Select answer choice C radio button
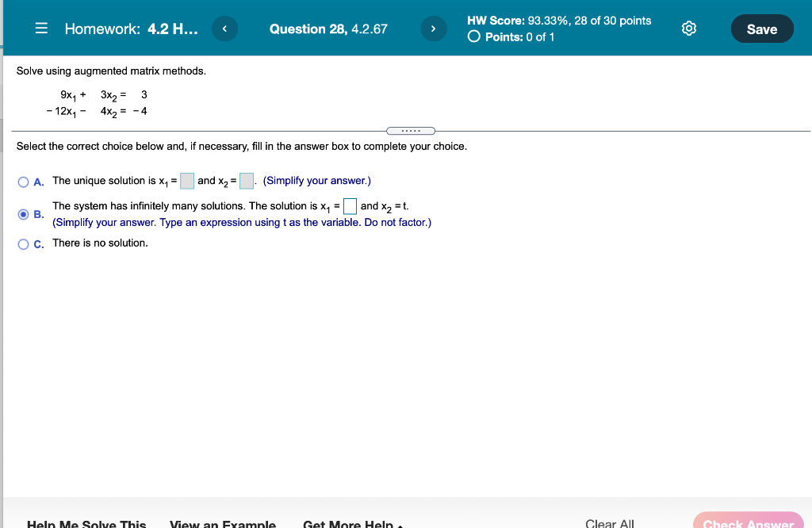The image size is (812, 528). coord(24,243)
